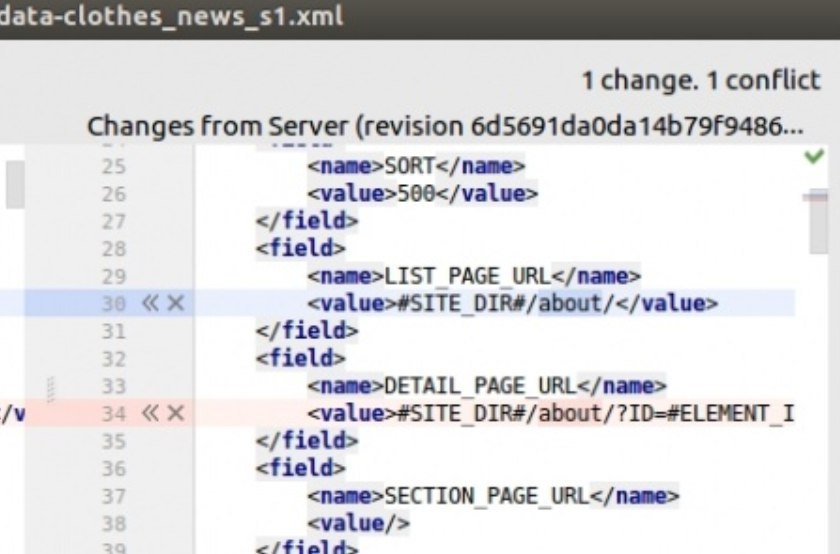Click the empty value tag on line 38

tap(359, 523)
